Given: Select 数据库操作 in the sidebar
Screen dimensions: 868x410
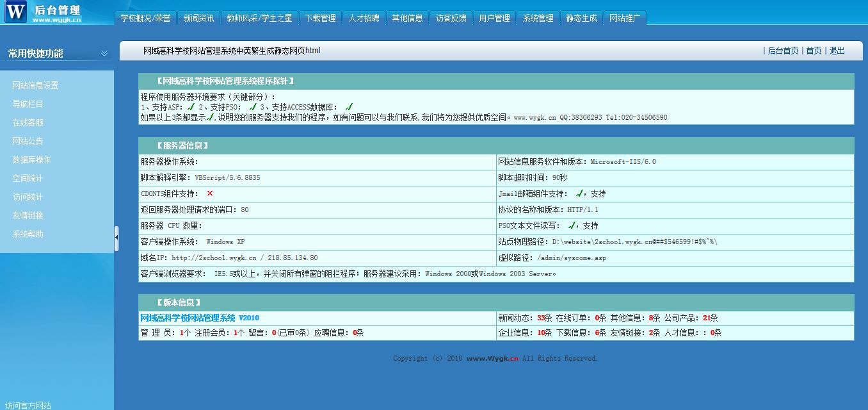Looking at the screenshot, I should pos(31,160).
